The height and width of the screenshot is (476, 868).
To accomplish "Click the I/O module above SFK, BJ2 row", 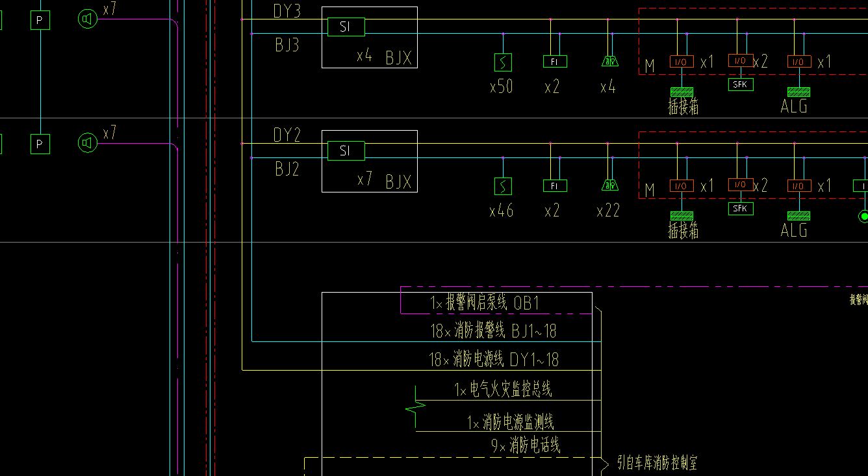I will click(x=741, y=185).
